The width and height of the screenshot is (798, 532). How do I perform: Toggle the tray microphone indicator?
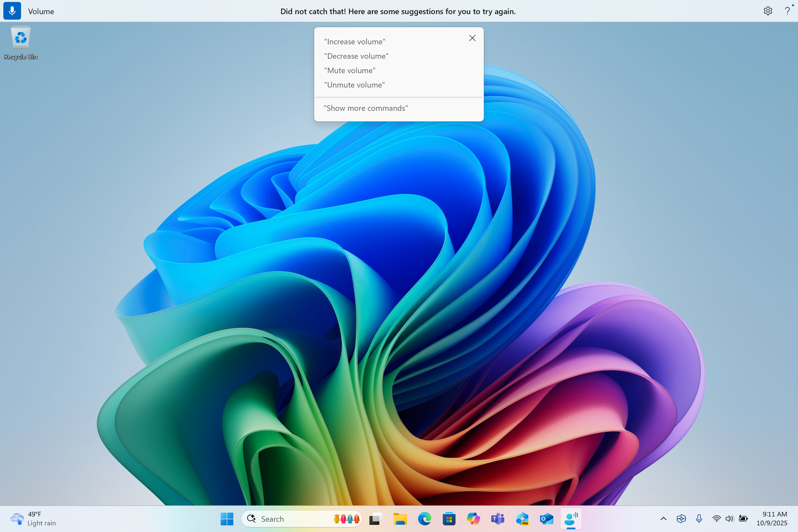(x=699, y=519)
